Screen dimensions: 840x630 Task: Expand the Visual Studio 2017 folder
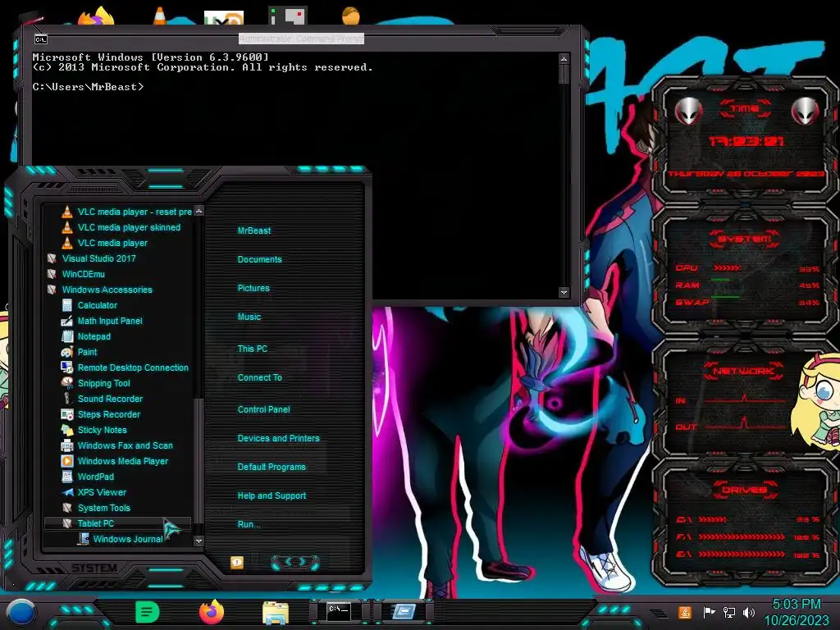coord(92,258)
